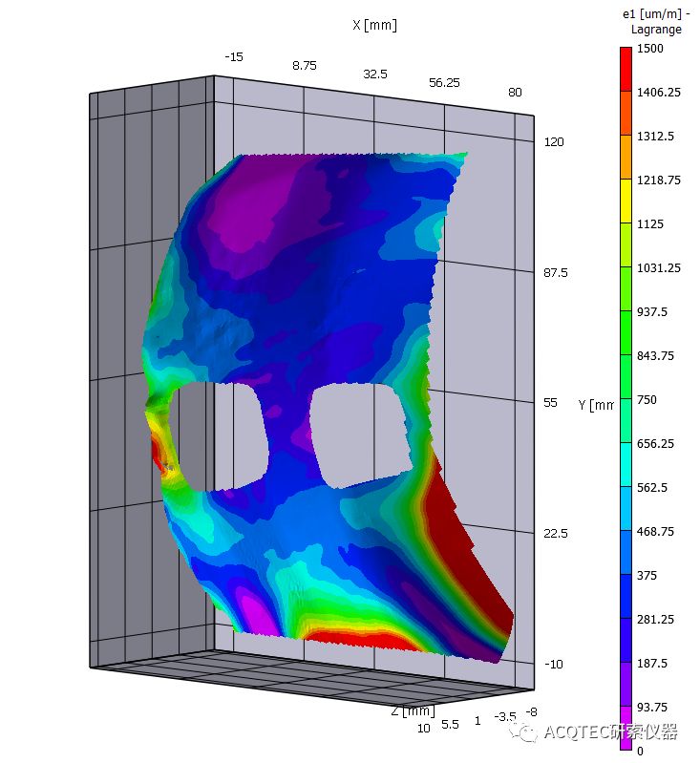The width and height of the screenshot is (700, 763).
Task: Select the 375 color scale label
Action: click(647, 576)
